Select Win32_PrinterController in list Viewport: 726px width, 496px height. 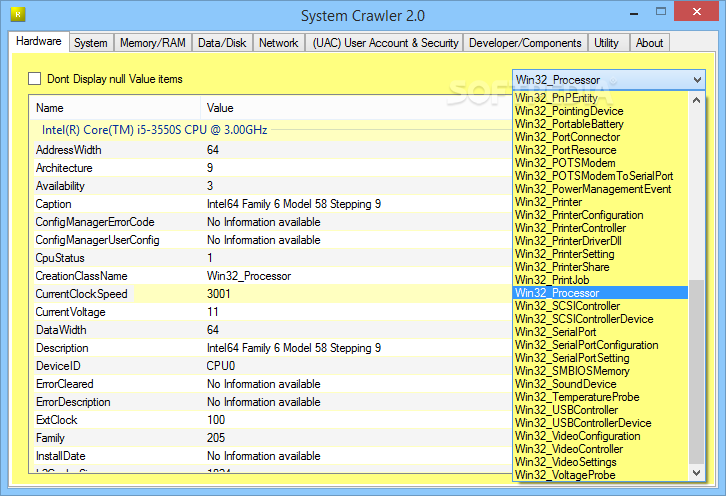point(601,227)
